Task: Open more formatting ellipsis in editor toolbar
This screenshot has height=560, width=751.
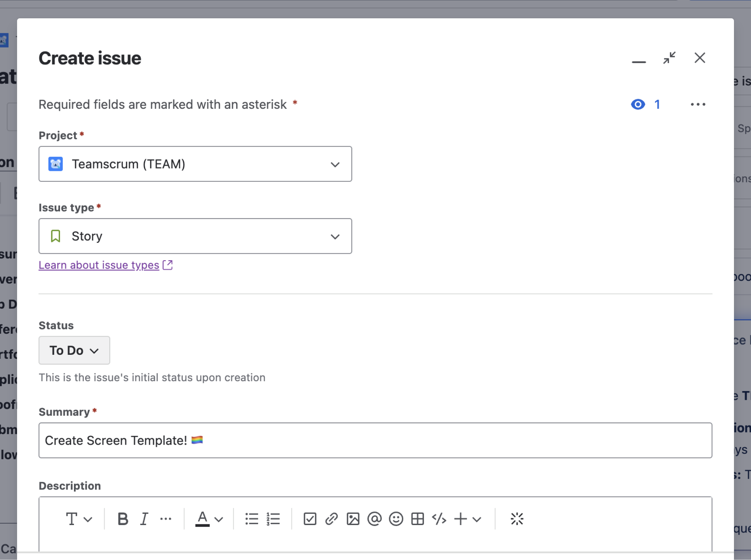Action: click(166, 519)
